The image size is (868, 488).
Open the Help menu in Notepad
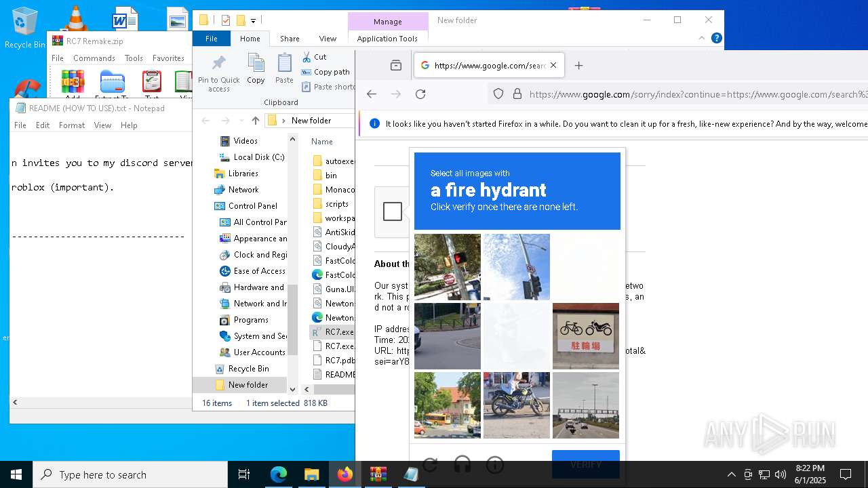129,125
